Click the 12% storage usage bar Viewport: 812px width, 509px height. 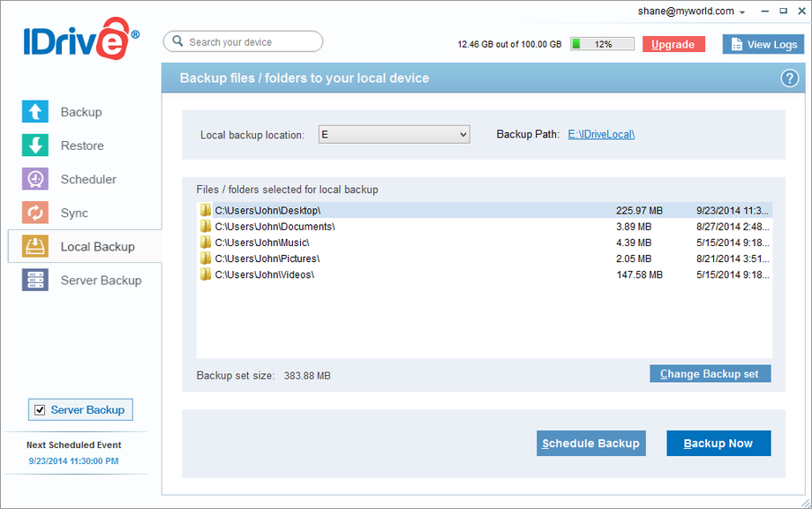point(602,44)
